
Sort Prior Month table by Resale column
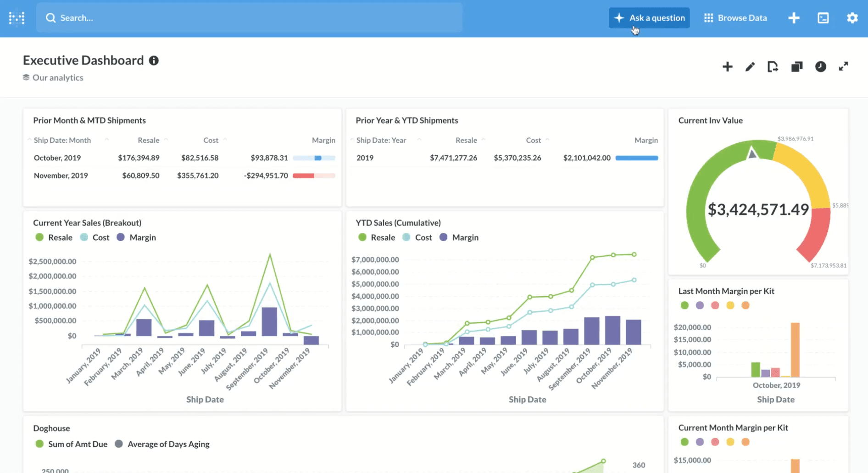coord(148,140)
